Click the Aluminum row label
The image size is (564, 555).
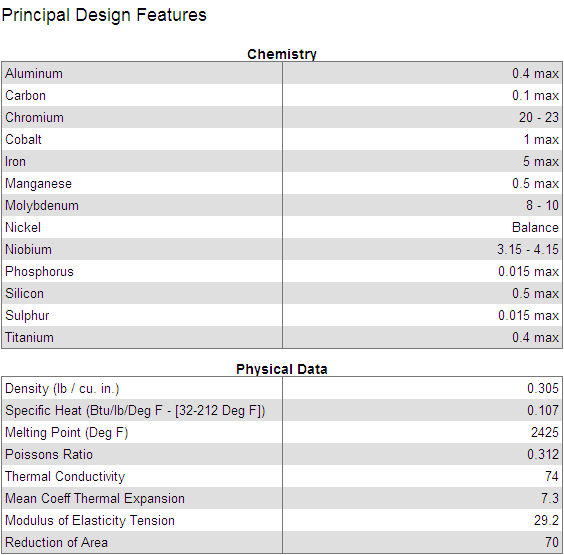(34, 73)
